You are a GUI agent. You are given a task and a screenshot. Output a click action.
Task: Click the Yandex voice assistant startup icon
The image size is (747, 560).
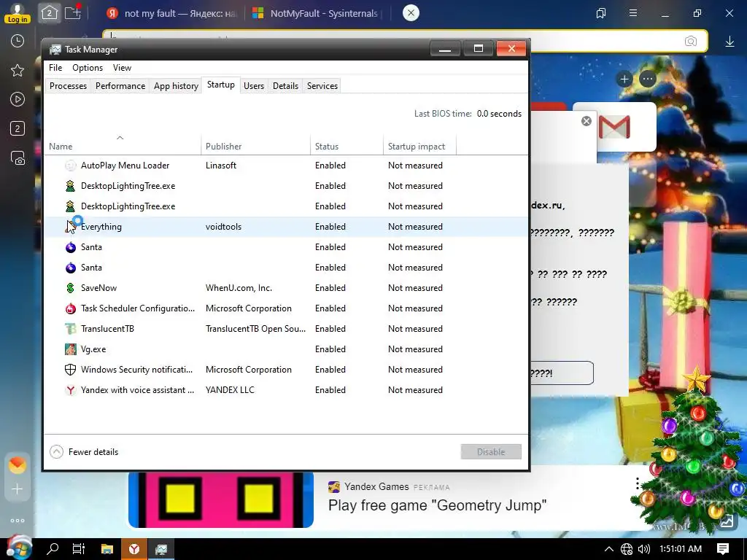(x=71, y=391)
